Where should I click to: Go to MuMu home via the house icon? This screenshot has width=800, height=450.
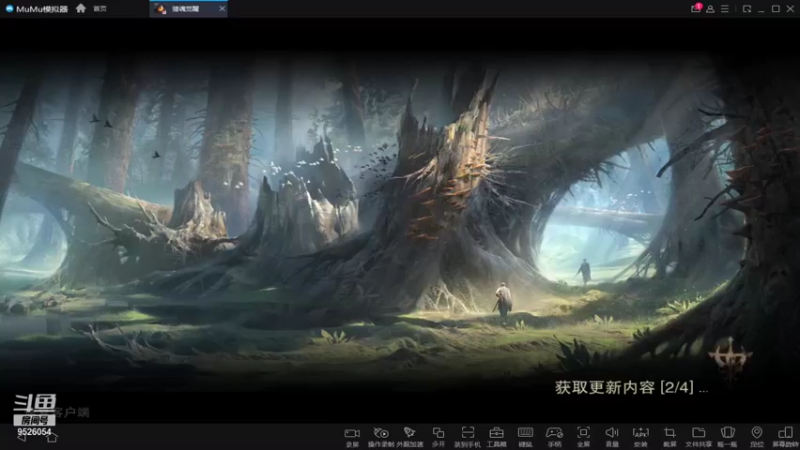81,8
